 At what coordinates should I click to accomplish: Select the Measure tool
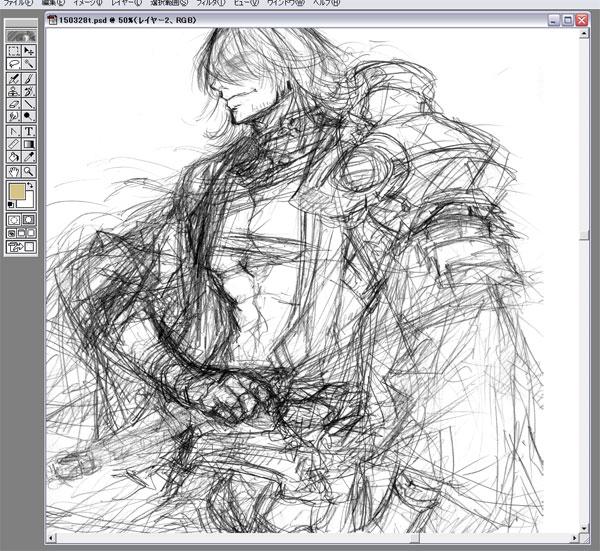pyautogui.click(x=14, y=144)
